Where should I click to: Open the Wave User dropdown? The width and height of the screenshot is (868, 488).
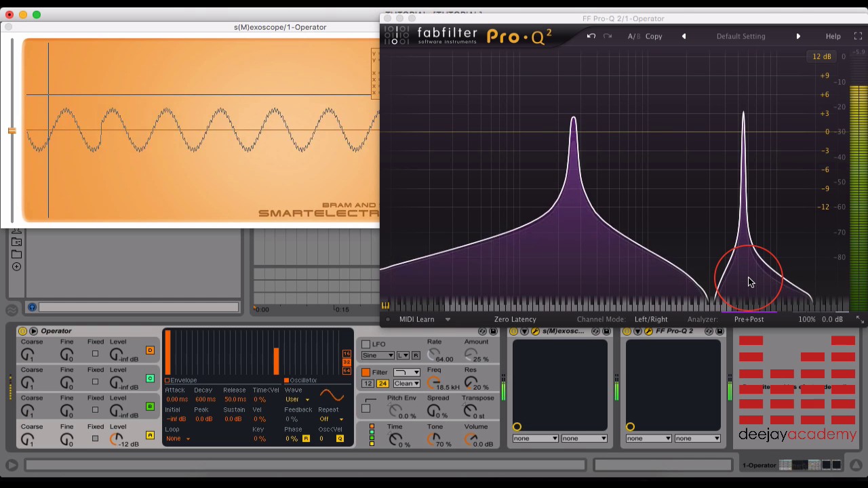[297, 399]
